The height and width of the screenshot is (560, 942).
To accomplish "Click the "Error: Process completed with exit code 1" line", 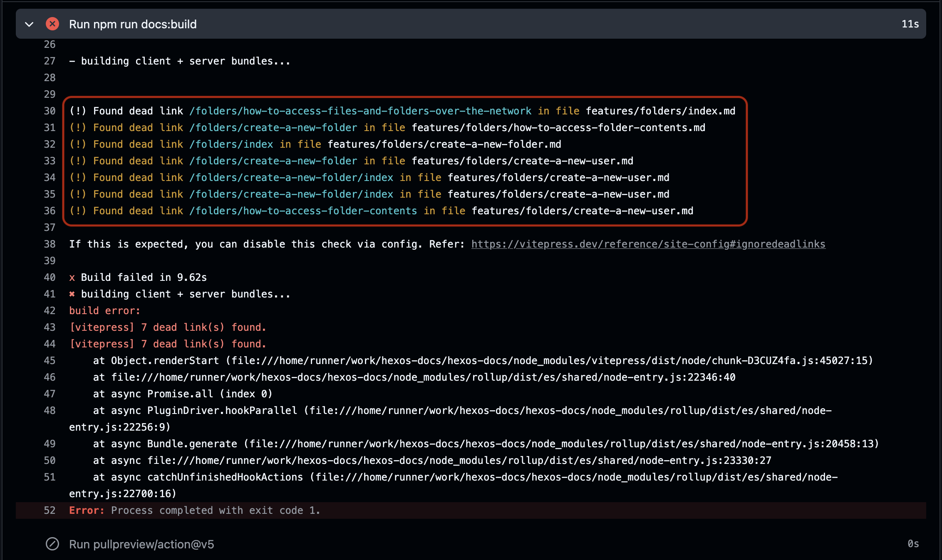I will [195, 510].
